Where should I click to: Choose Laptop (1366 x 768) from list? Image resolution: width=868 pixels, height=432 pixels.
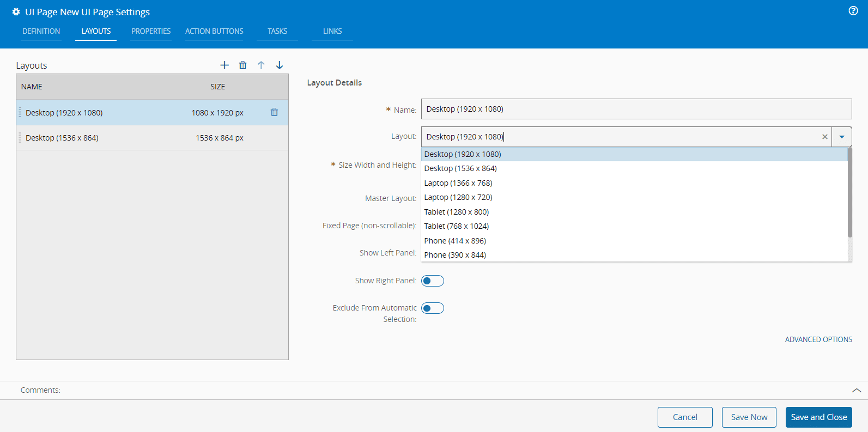458,183
